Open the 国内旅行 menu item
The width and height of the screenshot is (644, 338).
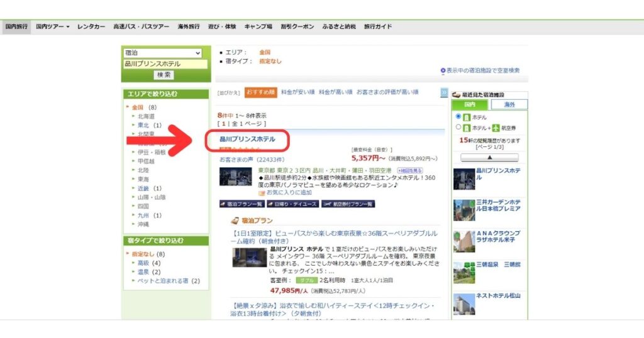tap(16, 26)
